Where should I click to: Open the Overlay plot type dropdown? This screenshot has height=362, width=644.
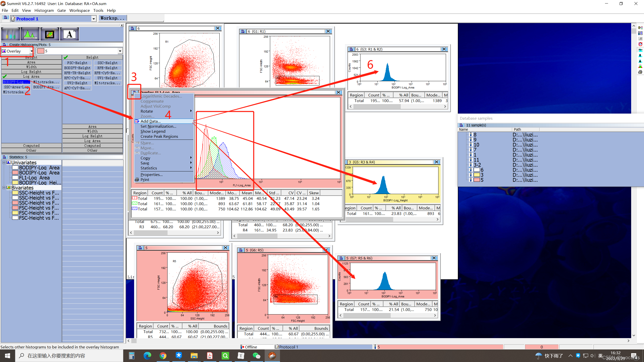click(31, 51)
